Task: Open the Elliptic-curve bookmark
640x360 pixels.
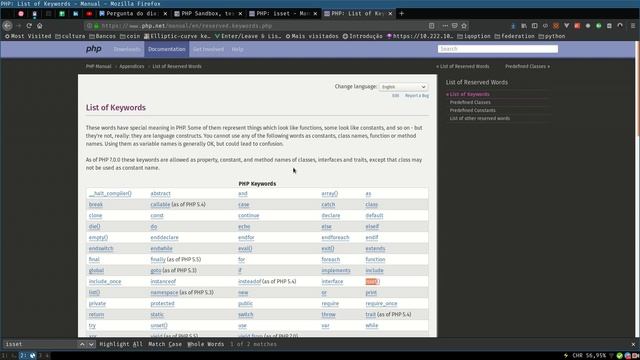Action: [x=177, y=36]
